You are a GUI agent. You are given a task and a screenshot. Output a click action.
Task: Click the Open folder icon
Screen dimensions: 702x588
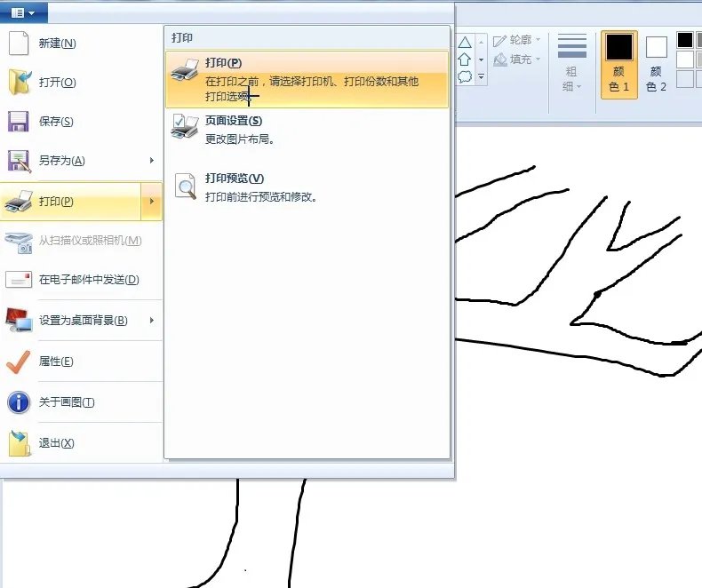[x=20, y=82]
